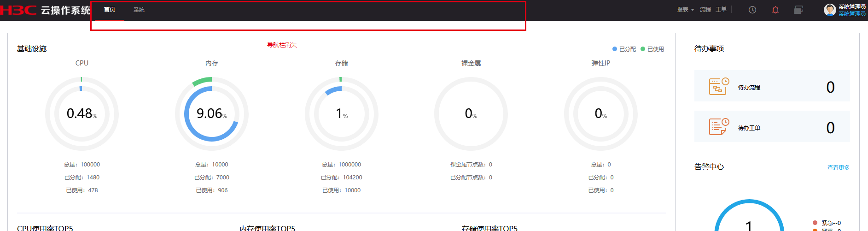
Task: Switch to the 首页 tab
Action: click(x=110, y=10)
